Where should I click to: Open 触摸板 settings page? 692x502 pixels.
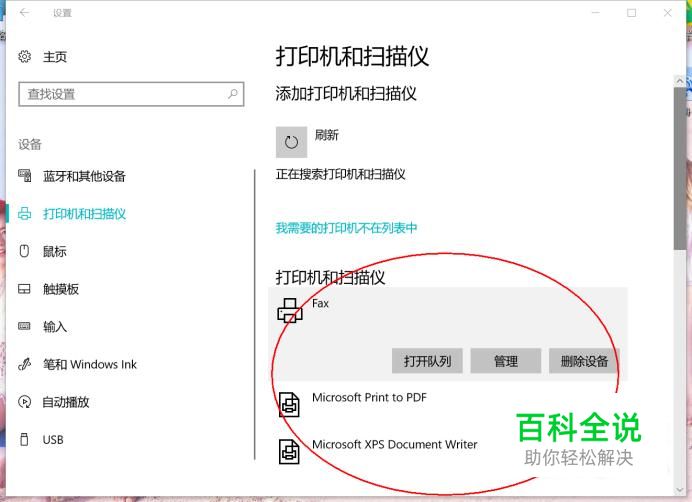click(61, 289)
